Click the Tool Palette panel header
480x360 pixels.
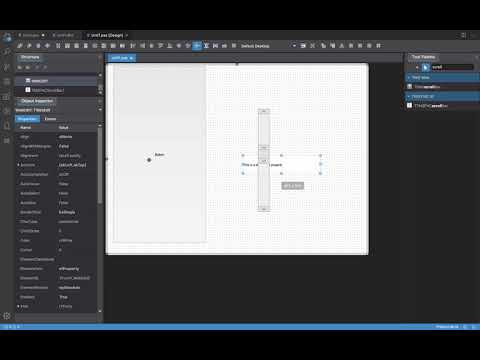tap(423, 57)
